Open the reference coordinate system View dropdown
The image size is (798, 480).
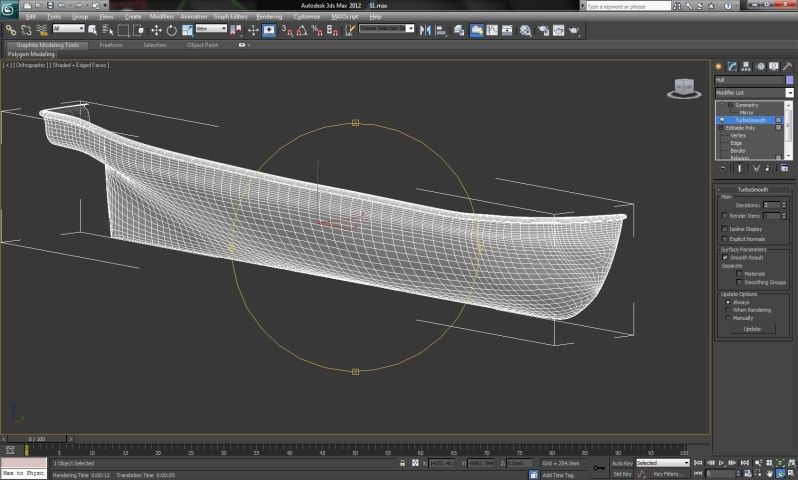211,29
